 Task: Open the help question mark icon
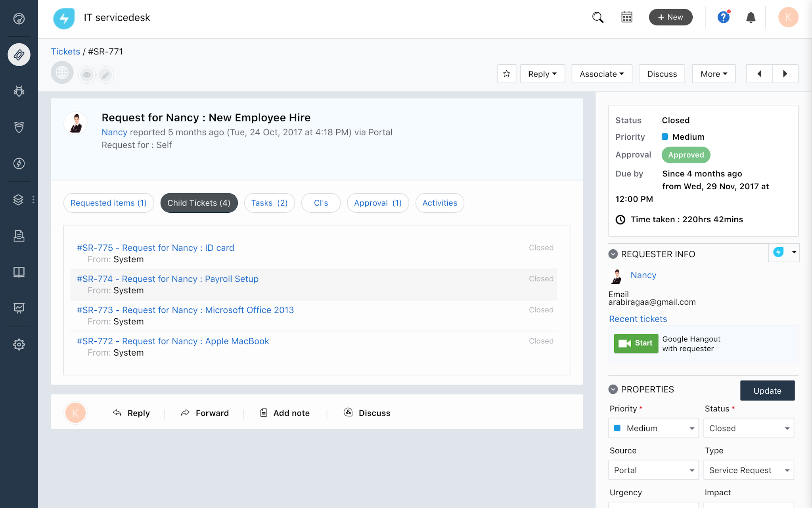(723, 17)
